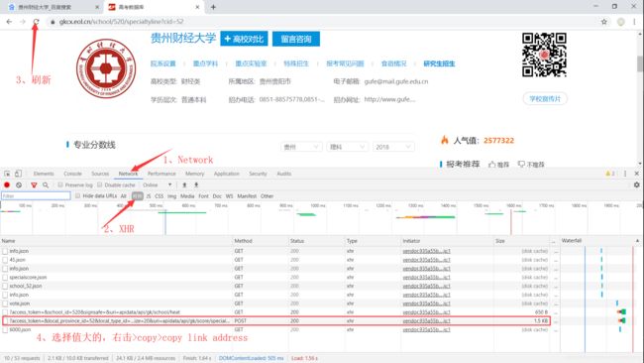This screenshot has height=363, width=644.
Task: Clear the network log
Action: click(x=19, y=185)
